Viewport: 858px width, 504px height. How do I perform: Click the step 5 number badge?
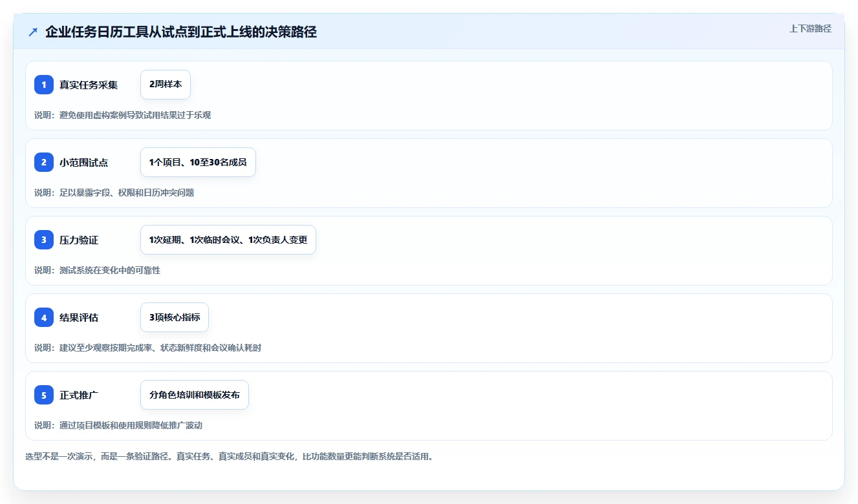[44, 395]
